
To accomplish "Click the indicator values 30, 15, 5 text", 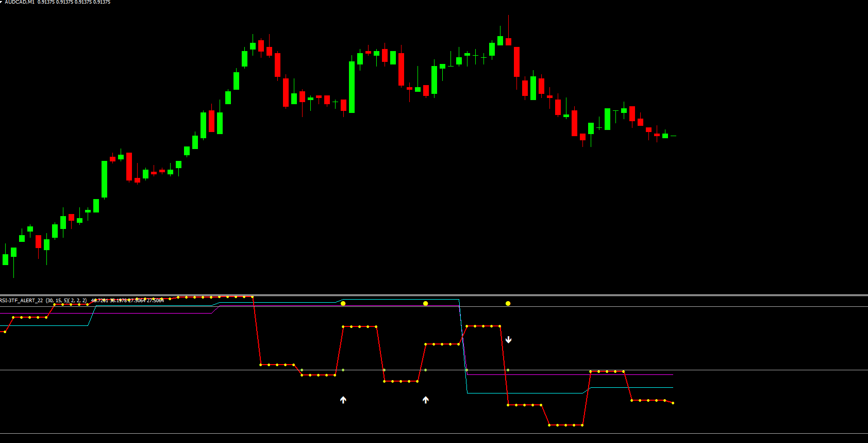I will click(57, 300).
